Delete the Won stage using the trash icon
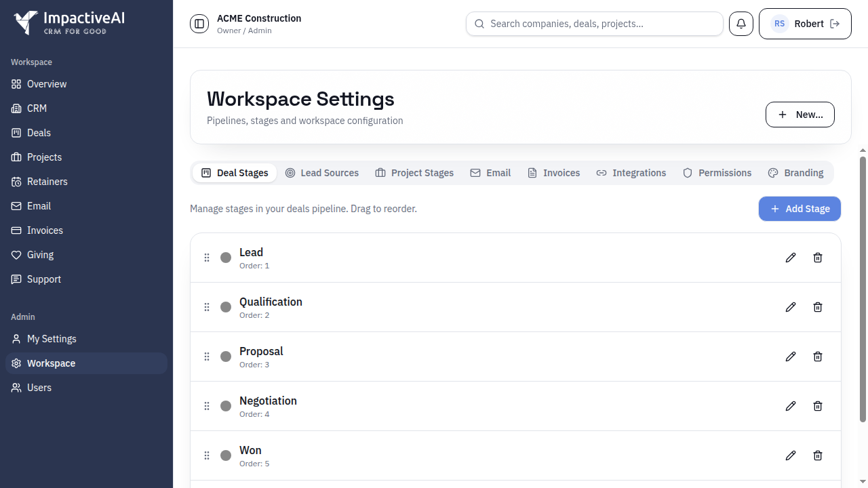The image size is (868, 488). point(817,455)
